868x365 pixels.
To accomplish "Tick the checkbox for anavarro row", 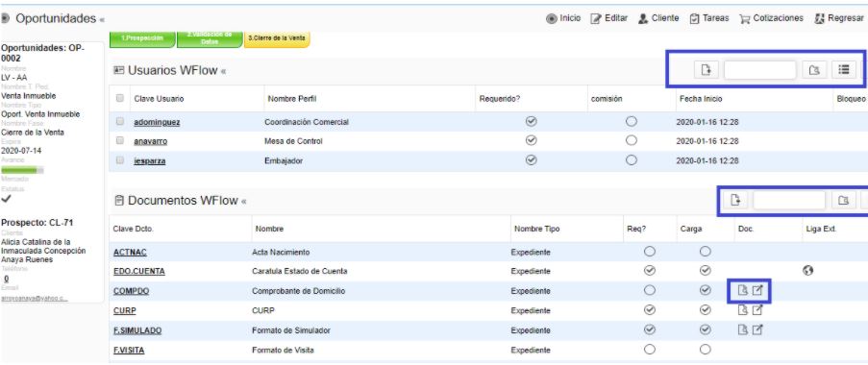I will coord(119,141).
